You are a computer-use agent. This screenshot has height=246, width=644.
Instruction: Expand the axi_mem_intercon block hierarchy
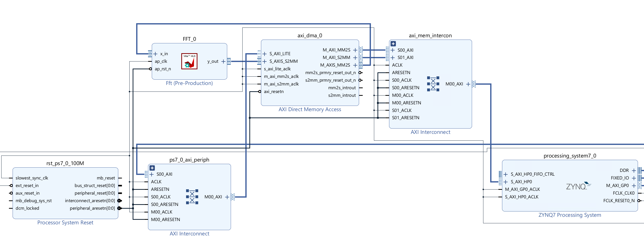(x=393, y=44)
